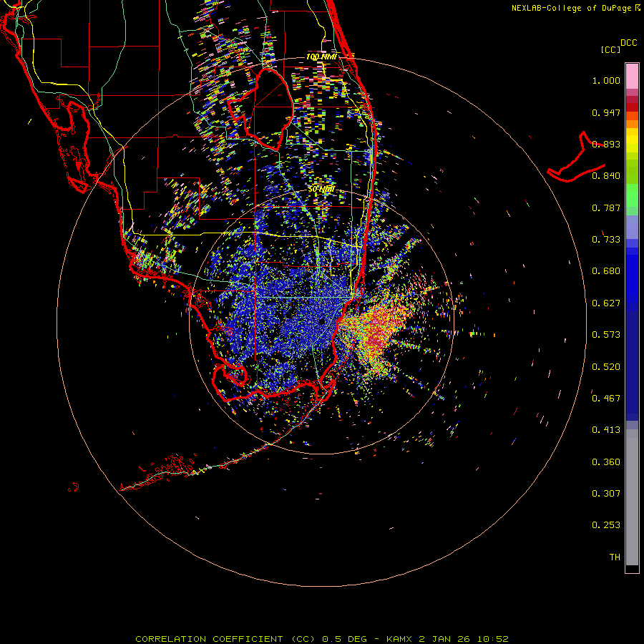Select the 0.733 legend value

606,240
